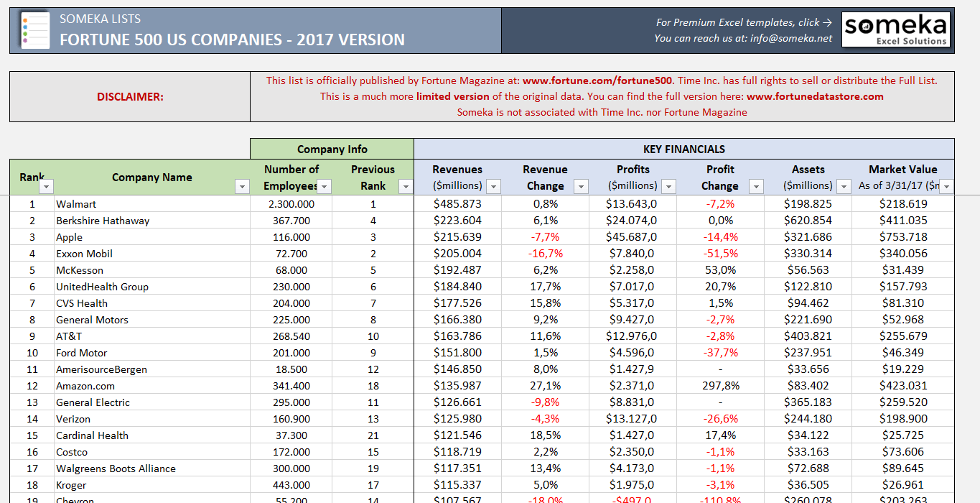Click the AT&T company name cell

(x=152, y=336)
